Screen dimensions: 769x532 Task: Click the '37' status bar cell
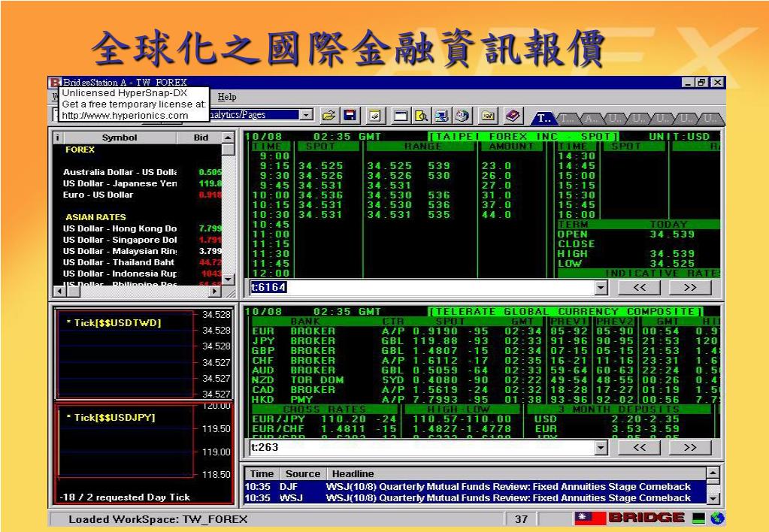(521, 519)
